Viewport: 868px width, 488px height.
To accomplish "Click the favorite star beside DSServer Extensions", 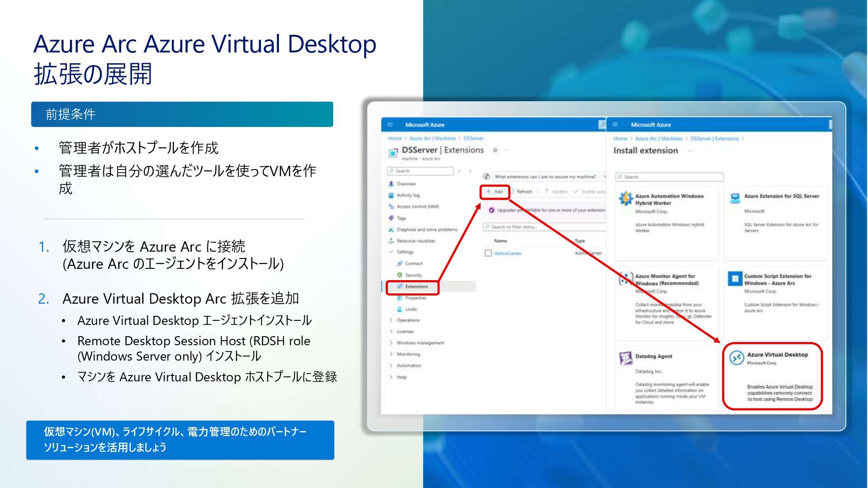I will coord(495,150).
